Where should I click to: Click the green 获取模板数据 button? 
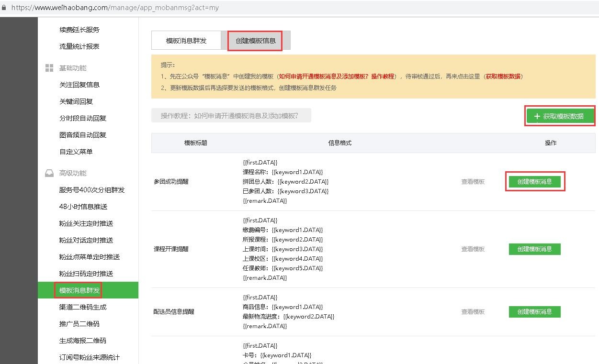click(559, 116)
